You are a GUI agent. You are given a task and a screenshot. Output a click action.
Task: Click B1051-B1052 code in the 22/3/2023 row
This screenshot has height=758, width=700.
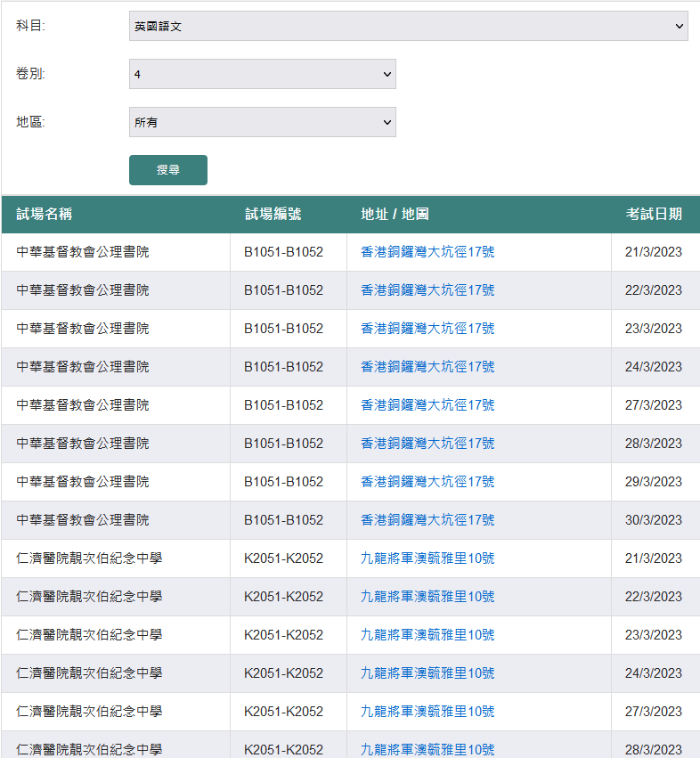pos(283,290)
